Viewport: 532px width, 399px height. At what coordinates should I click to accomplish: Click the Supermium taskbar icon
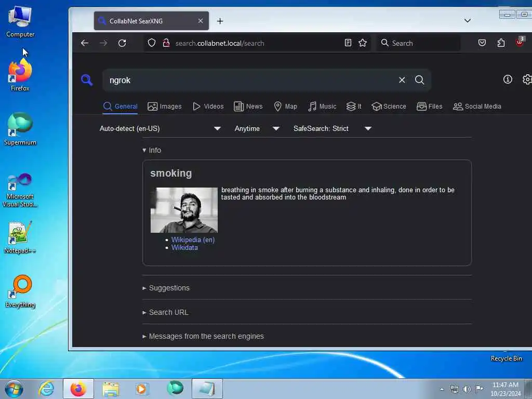tap(175, 389)
